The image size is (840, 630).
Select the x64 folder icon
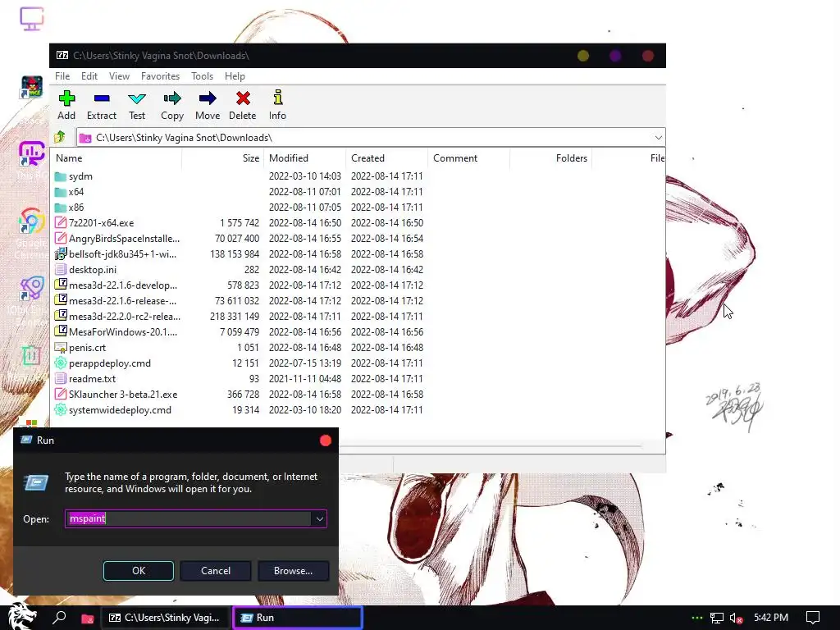[61, 192]
